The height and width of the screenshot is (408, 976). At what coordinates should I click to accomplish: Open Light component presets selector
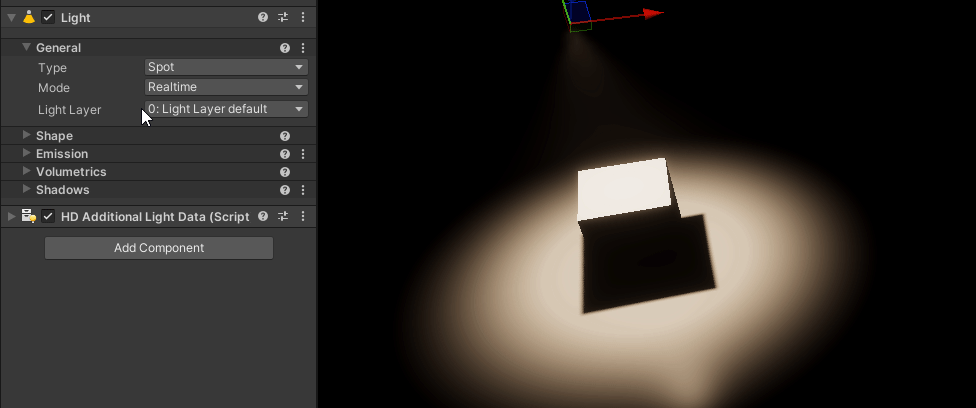pos(283,17)
